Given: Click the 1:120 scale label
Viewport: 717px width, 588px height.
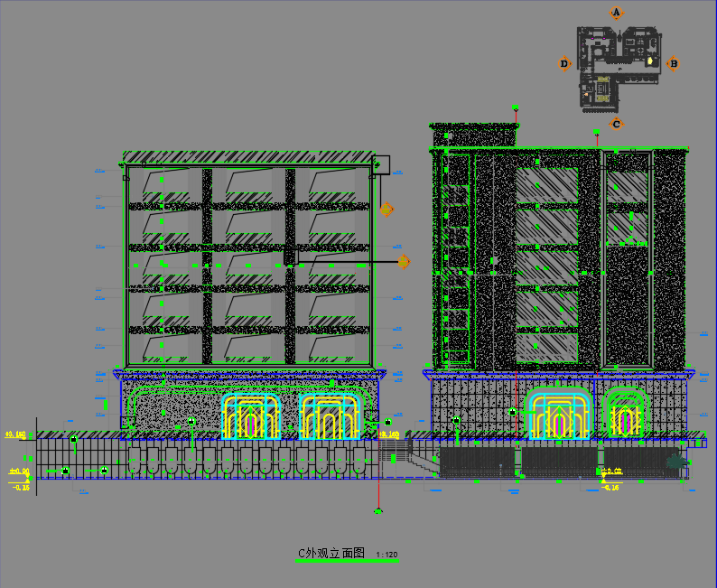Looking at the screenshot, I should (386, 555).
